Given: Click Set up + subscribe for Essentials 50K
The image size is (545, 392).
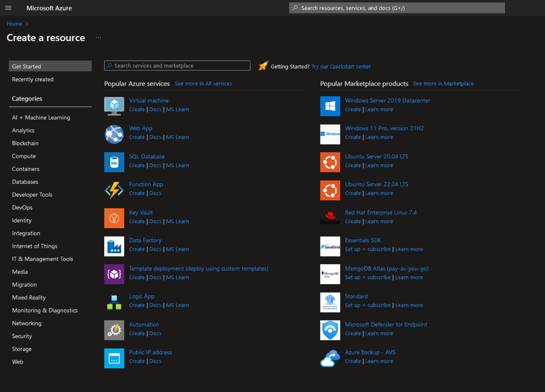Looking at the screenshot, I should coord(368,249).
